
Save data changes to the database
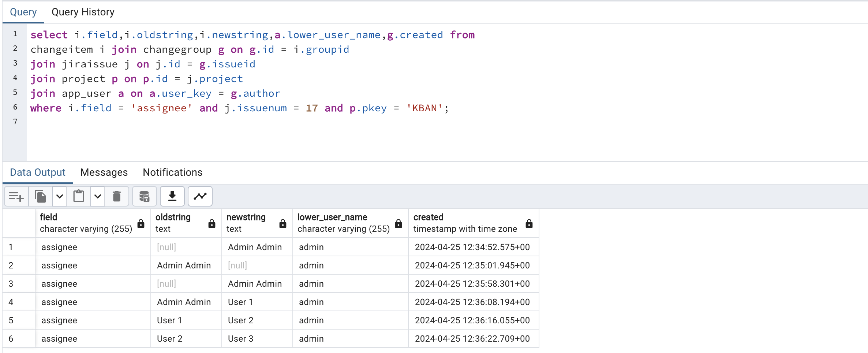[x=144, y=196]
